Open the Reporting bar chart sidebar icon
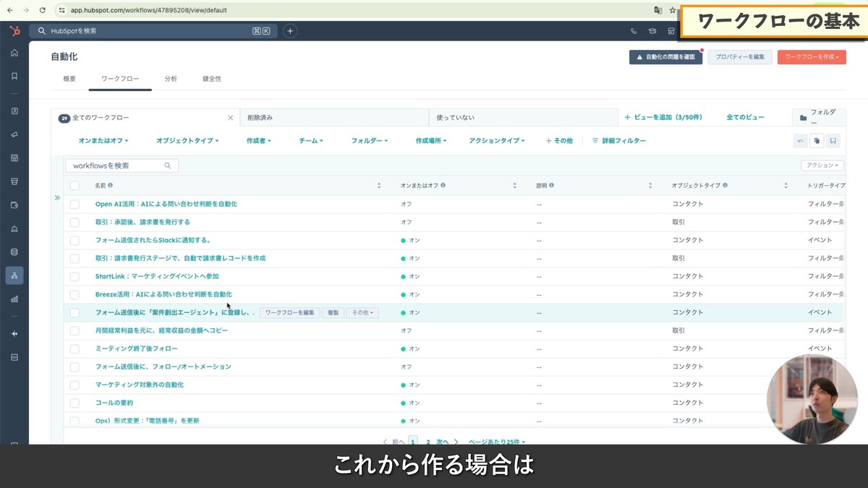 click(x=14, y=299)
